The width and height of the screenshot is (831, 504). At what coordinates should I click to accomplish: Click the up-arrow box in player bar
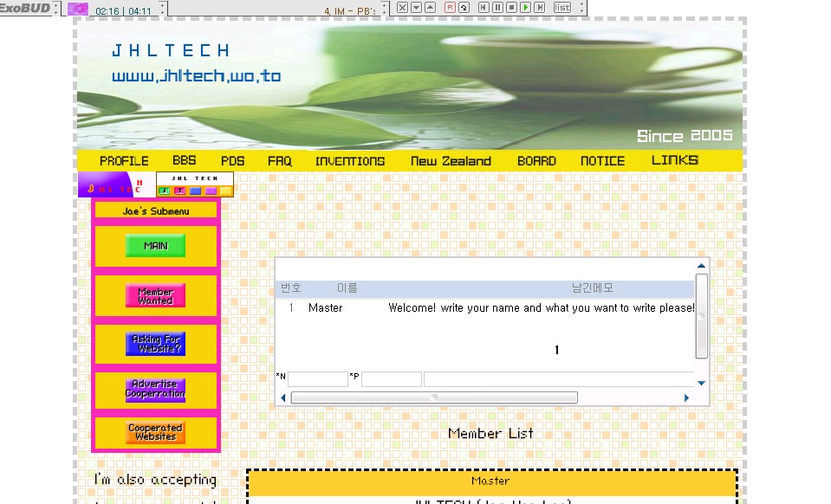429,7
